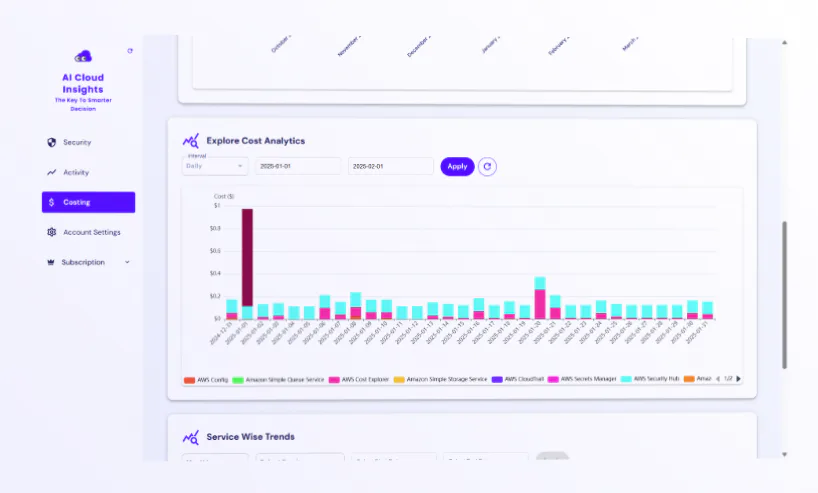818x493 pixels.
Task: Open the Subscription menu entry
Action: [x=88, y=262]
